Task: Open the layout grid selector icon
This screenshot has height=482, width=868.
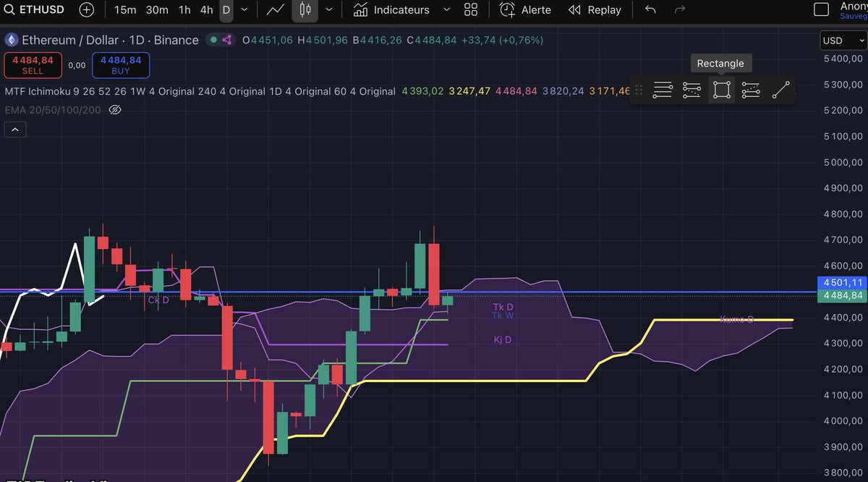Action: (471, 9)
